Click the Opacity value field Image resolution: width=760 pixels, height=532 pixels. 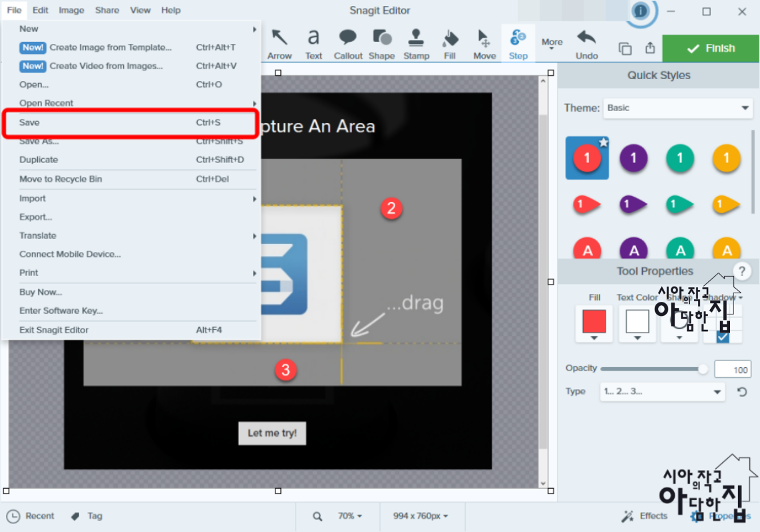click(x=732, y=370)
